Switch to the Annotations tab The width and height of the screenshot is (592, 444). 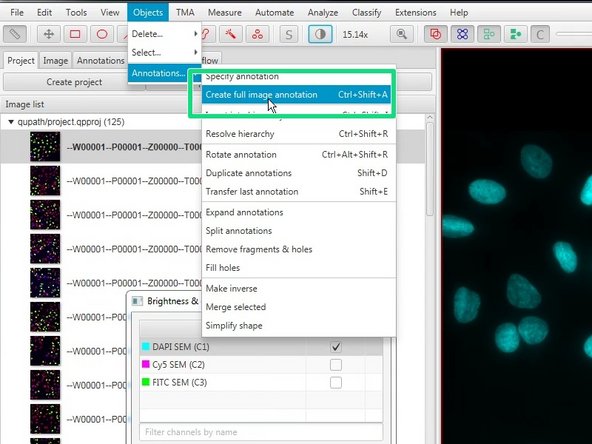(x=100, y=60)
